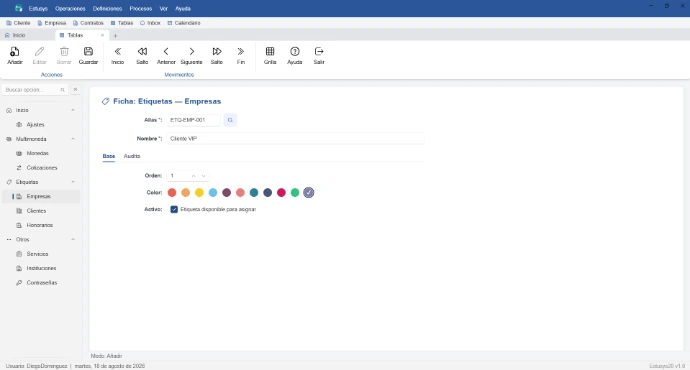Click the Editar pencil icon

coord(39,51)
